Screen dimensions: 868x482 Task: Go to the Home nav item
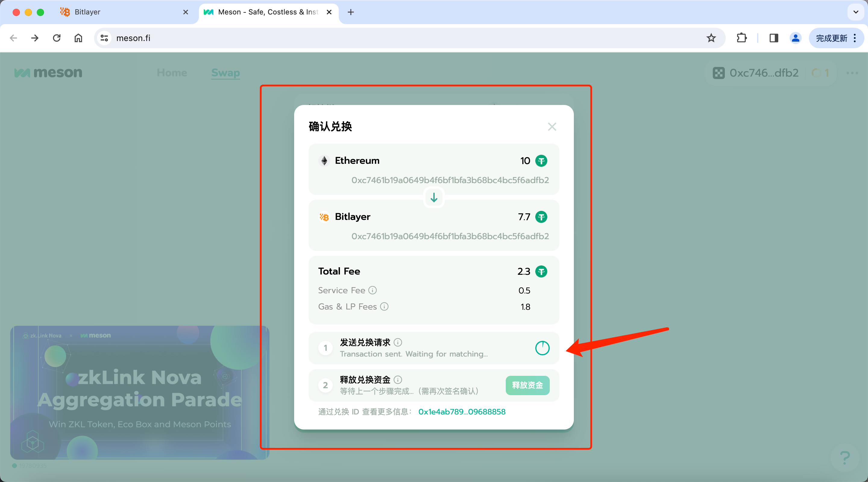(x=172, y=73)
